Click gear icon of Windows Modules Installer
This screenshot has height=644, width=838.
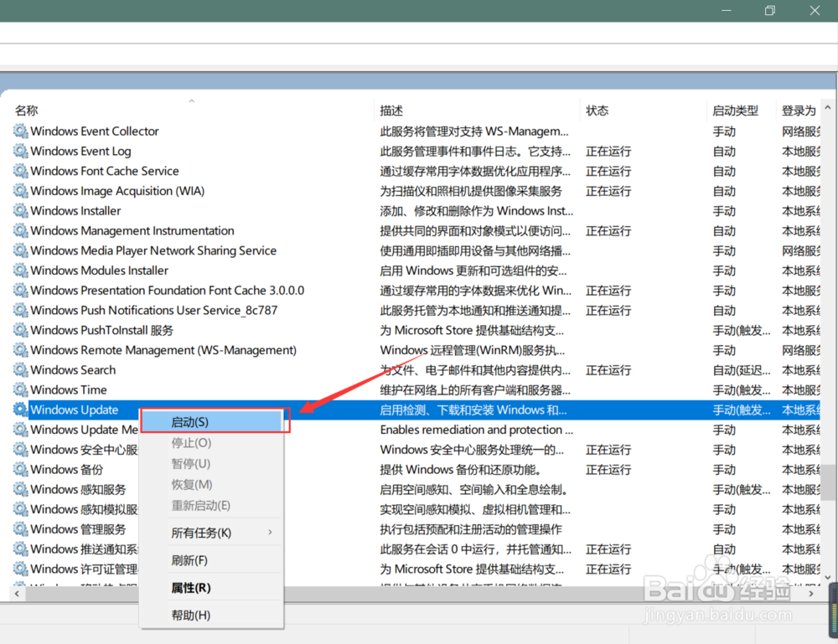[x=20, y=270]
